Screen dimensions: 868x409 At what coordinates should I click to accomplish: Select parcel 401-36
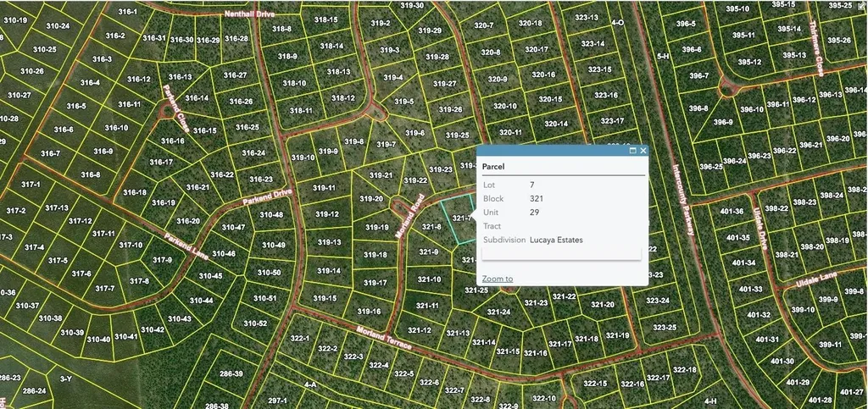[x=731, y=211]
